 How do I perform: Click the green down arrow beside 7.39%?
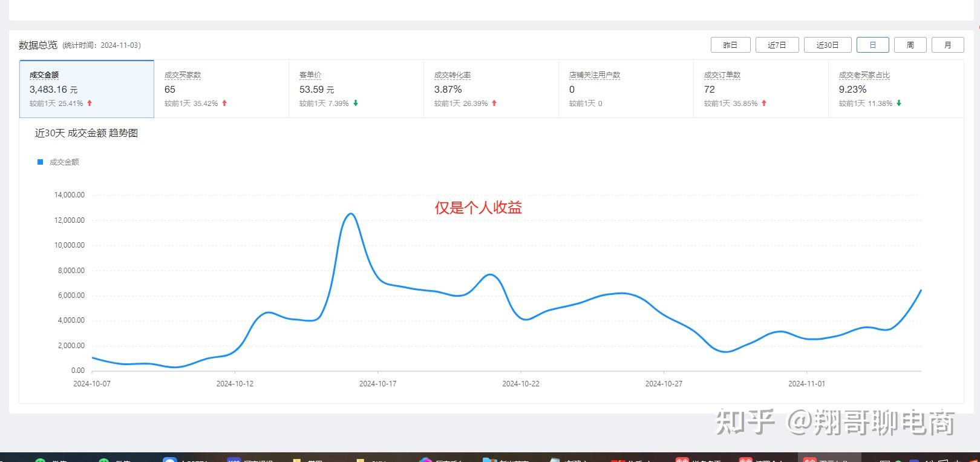pyautogui.click(x=356, y=103)
